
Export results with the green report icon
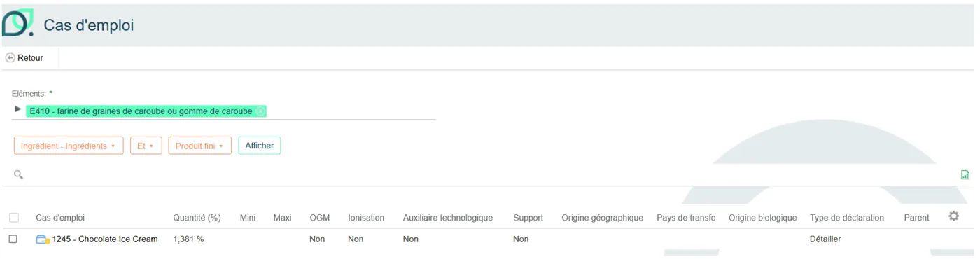965,174
